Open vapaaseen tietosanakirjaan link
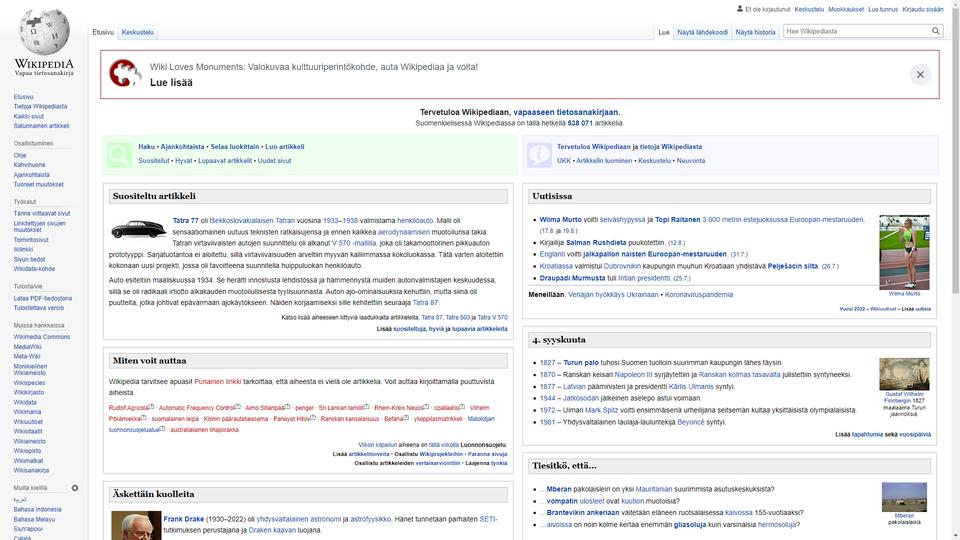 tap(566, 112)
